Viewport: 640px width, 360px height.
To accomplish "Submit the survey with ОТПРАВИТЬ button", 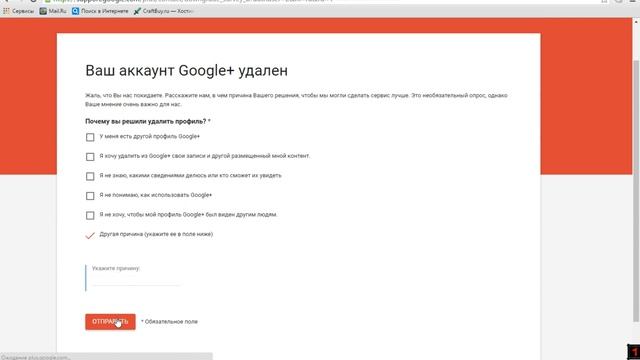I will pyautogui.click(x=110, y=322).
